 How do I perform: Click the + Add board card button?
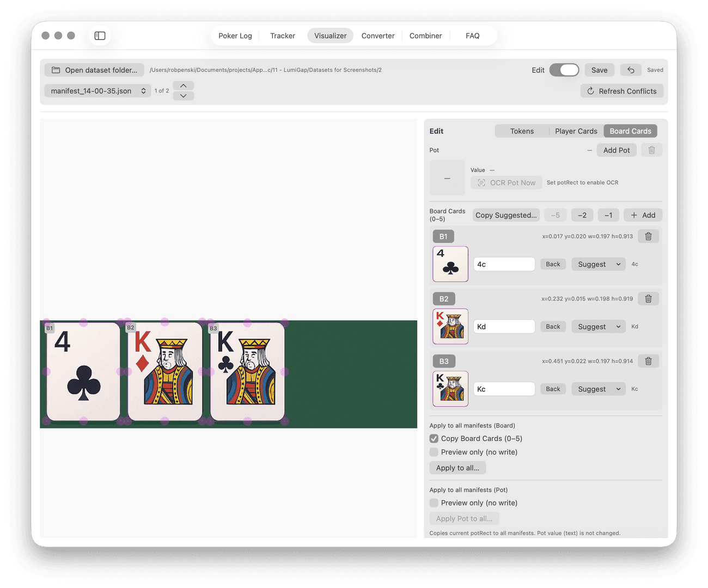pyautogui.click(x=643, y=215)
